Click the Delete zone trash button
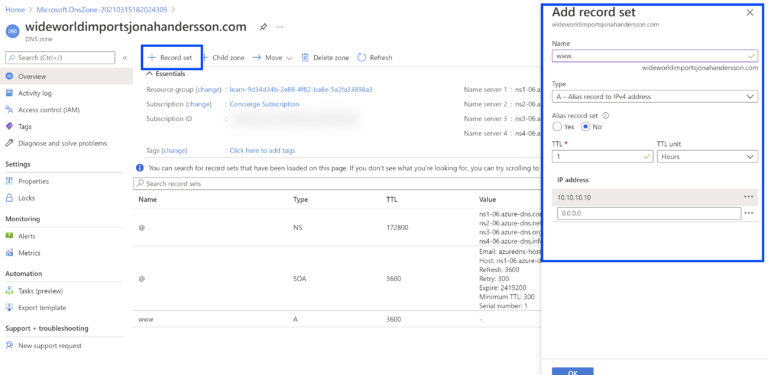 [x=325, y=58]
